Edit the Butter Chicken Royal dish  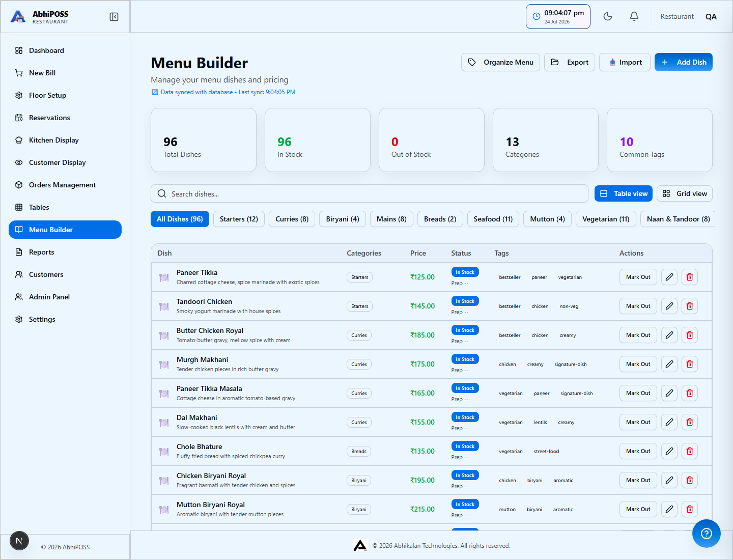coord(669,335)
